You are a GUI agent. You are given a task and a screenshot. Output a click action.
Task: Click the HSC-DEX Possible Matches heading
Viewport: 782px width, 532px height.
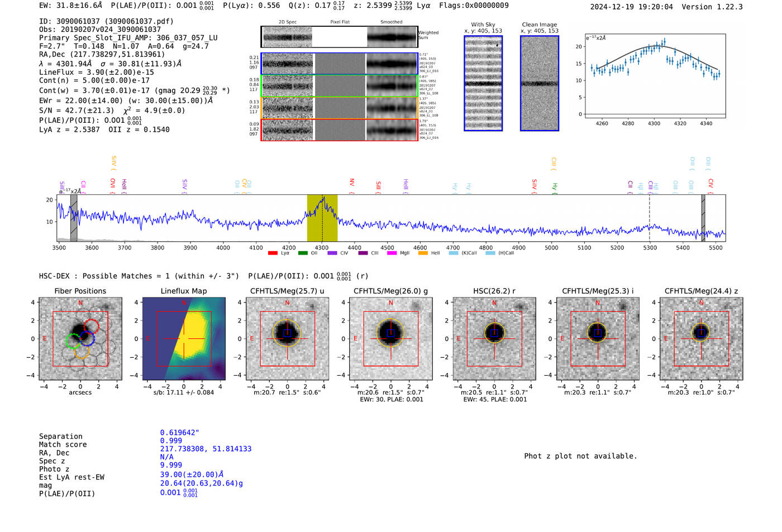pos(139,276)
